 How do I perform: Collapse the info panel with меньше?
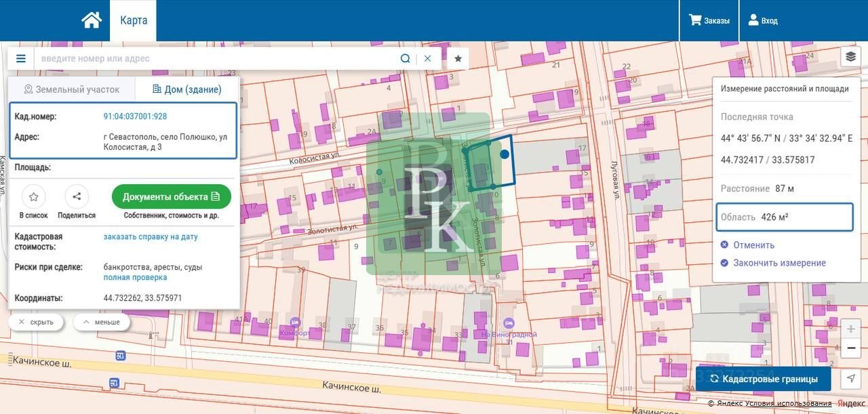(101, 322)
